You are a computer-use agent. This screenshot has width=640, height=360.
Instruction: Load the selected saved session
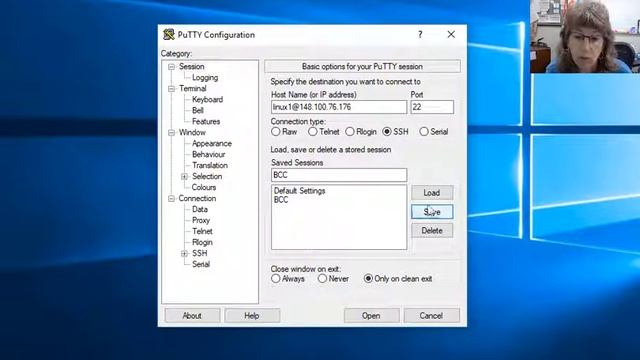click(432, 193)
